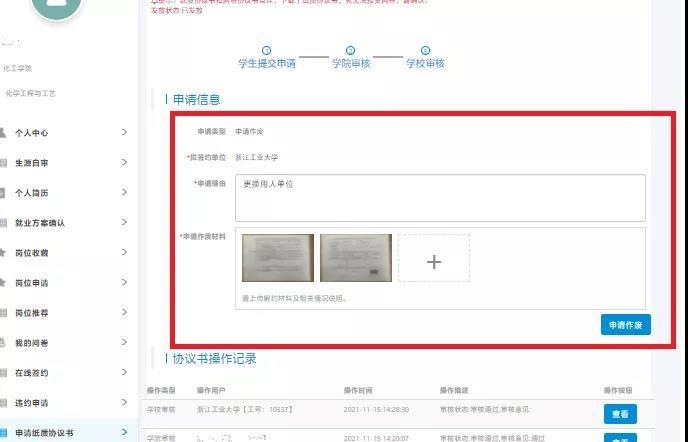
Task: Expand the chevron beside 违约申请
Action: point(124,402)
